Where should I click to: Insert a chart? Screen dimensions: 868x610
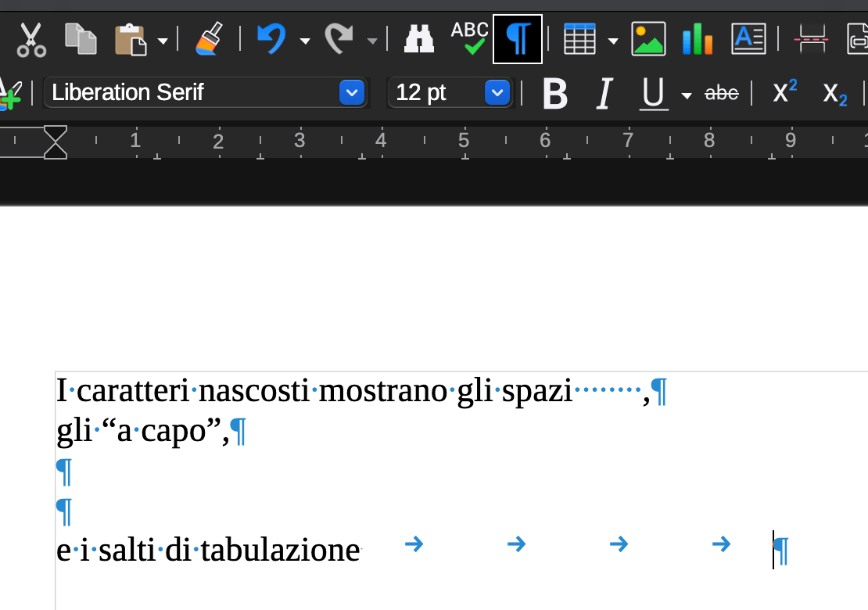697,39
